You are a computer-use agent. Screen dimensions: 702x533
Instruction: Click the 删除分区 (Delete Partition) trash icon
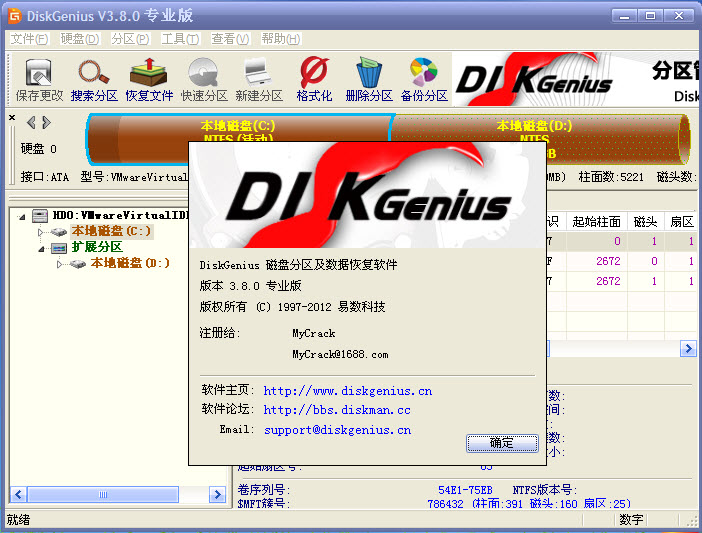(x=369, y=79)
